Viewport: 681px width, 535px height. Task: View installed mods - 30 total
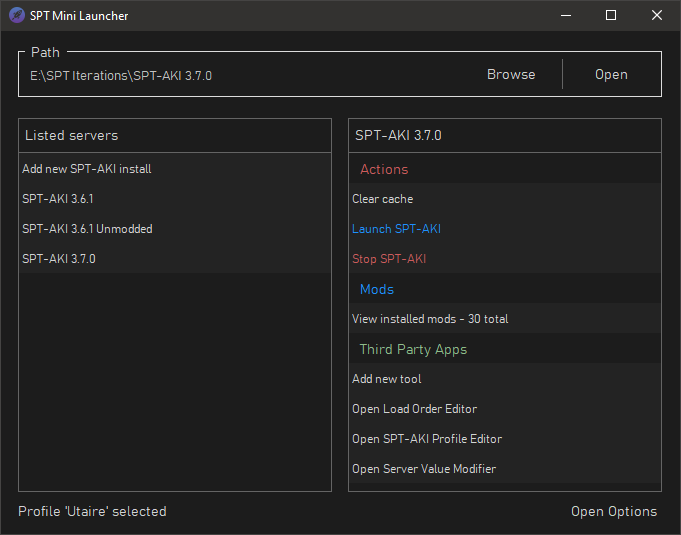[505, 319]
